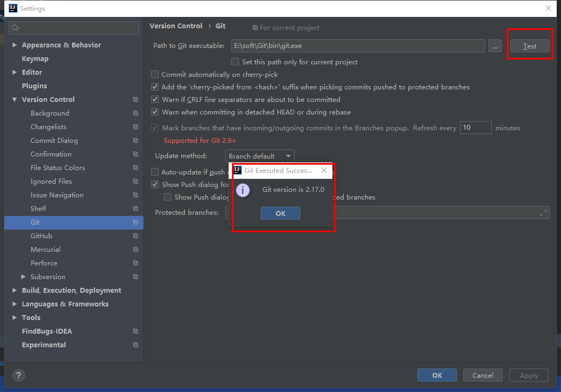Screen dimensions: 561x392
Task: Click the per-project icon beside Ignored Files
Action: click(x=135, y=182)
